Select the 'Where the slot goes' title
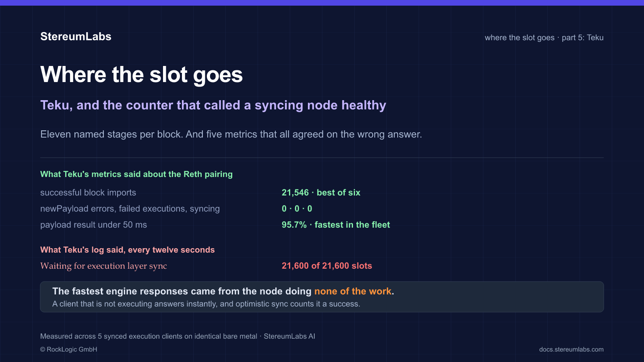Viewport: 644px width, 362px height. (142, 75)
